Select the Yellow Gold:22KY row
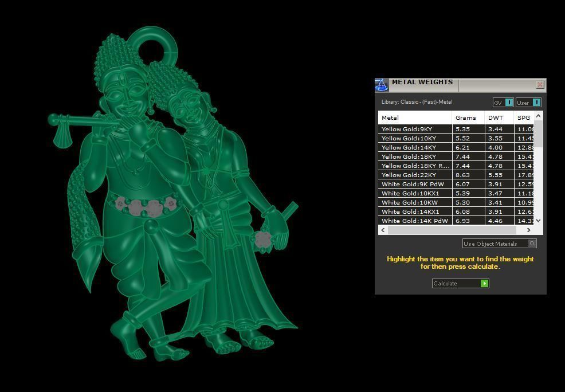This screenshot has height=392, width=565. [x=456, y=175]
